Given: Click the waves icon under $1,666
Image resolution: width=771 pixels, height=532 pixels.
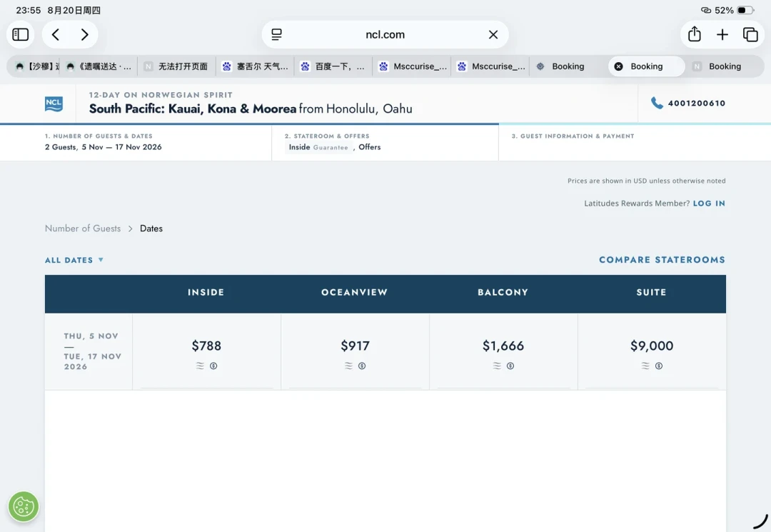Looking at the screenshot, I should coord(497,366).
